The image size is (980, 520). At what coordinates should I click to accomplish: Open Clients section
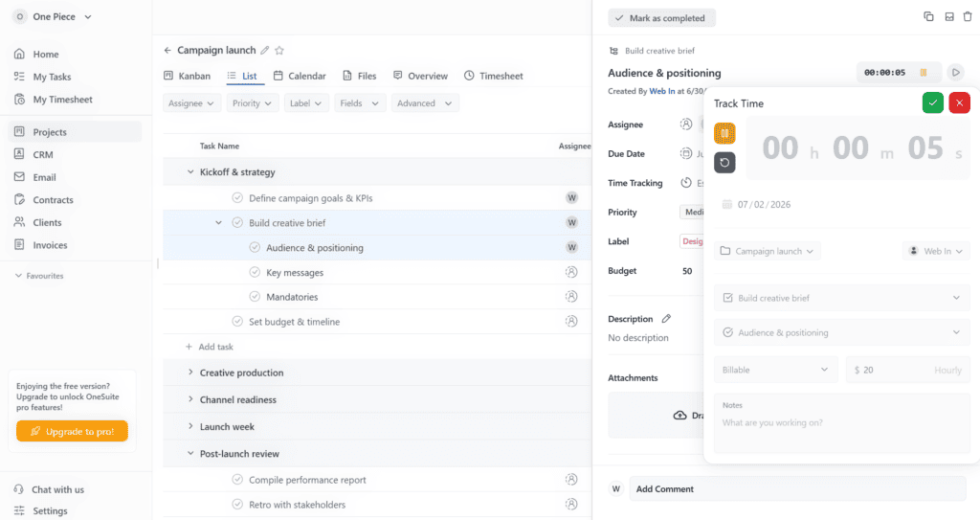37,222
